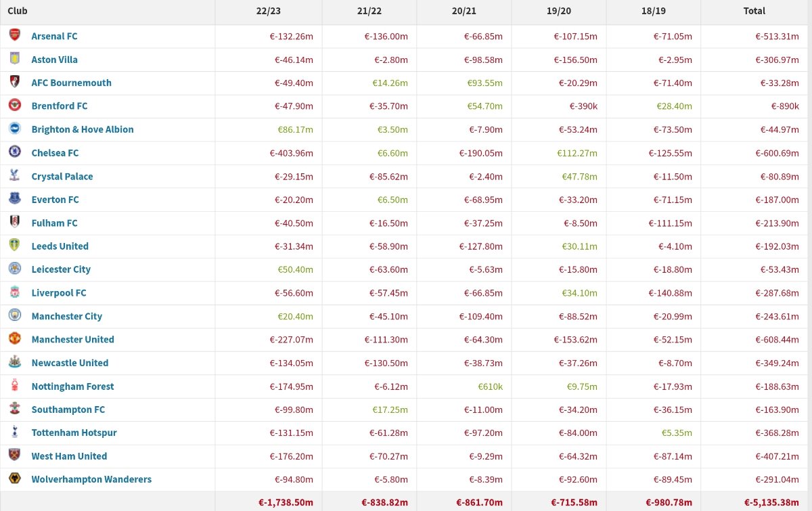812x511 pixels.
Task: Select Tottenham's 18/19 value €5.35m
Action: point(677,432)
